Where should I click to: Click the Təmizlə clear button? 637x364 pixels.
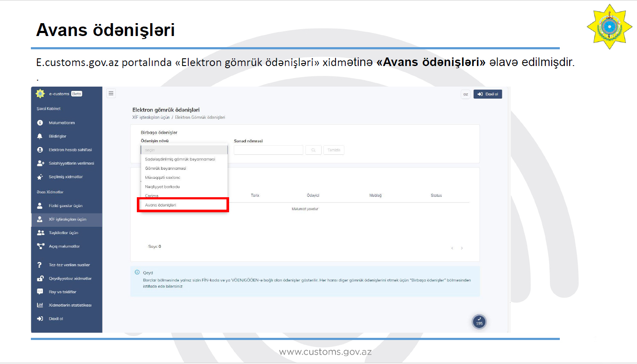(334, 150)
